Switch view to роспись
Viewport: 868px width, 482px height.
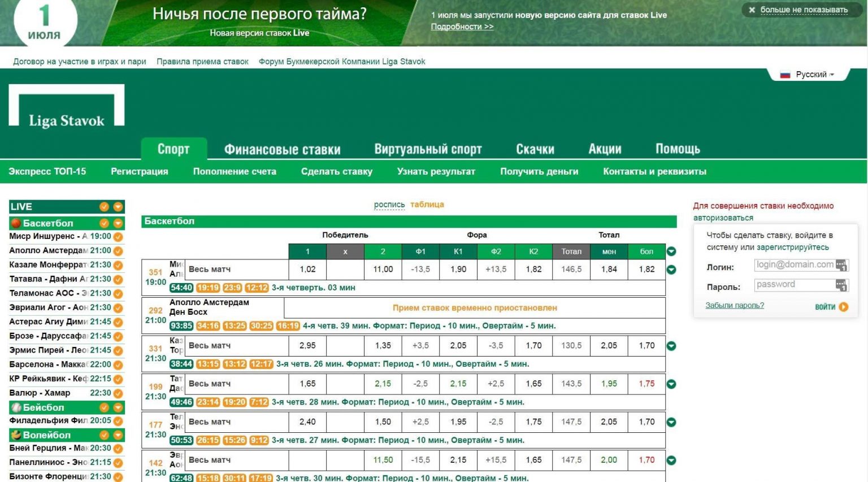389,205
